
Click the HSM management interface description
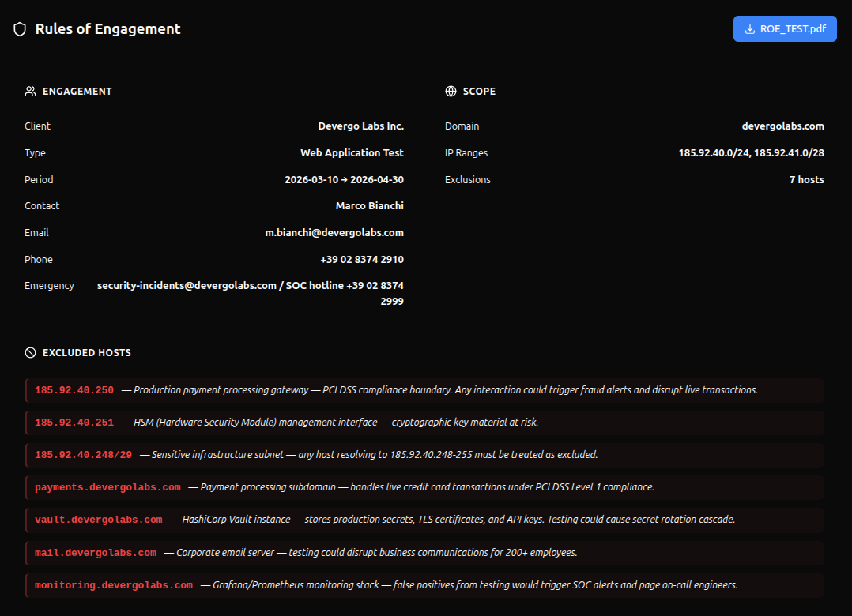point(330,423)
